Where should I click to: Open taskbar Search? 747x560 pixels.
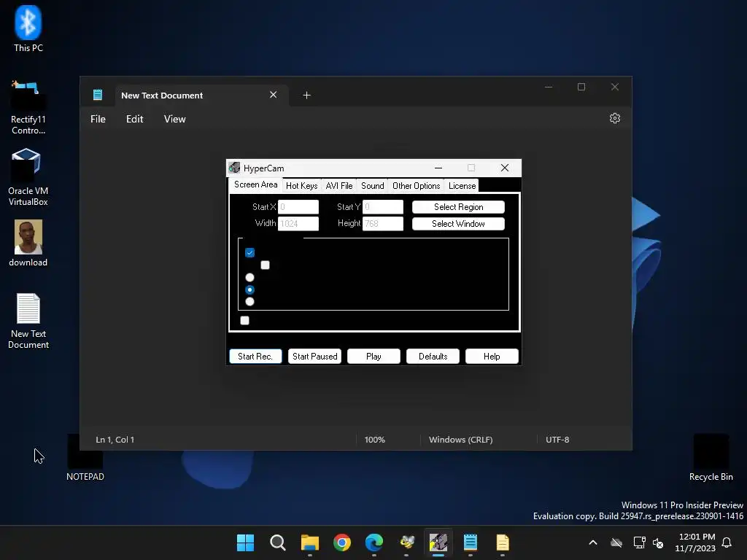(278, 542)
